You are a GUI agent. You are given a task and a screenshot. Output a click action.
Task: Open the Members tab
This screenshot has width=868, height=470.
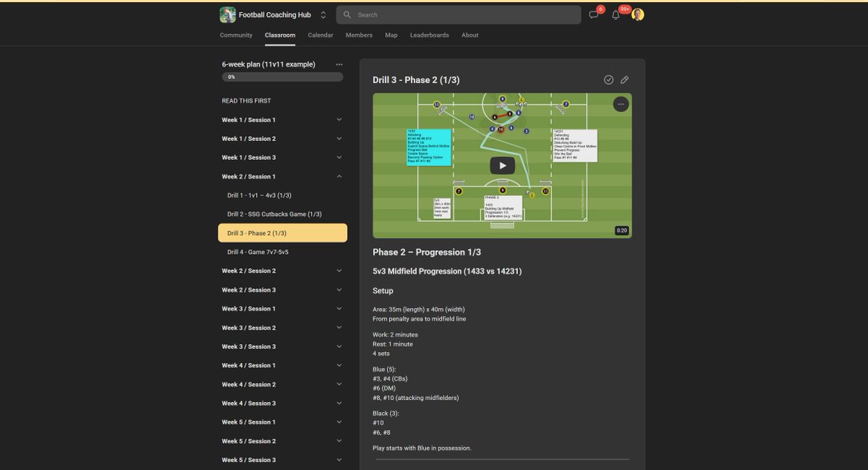[x=359, y=35]
